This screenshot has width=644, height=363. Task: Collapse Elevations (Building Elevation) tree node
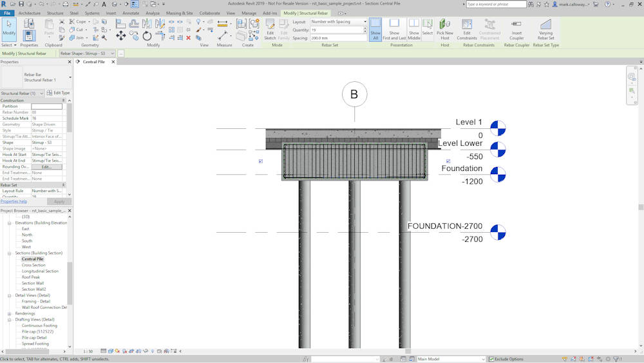coord(9,223)
